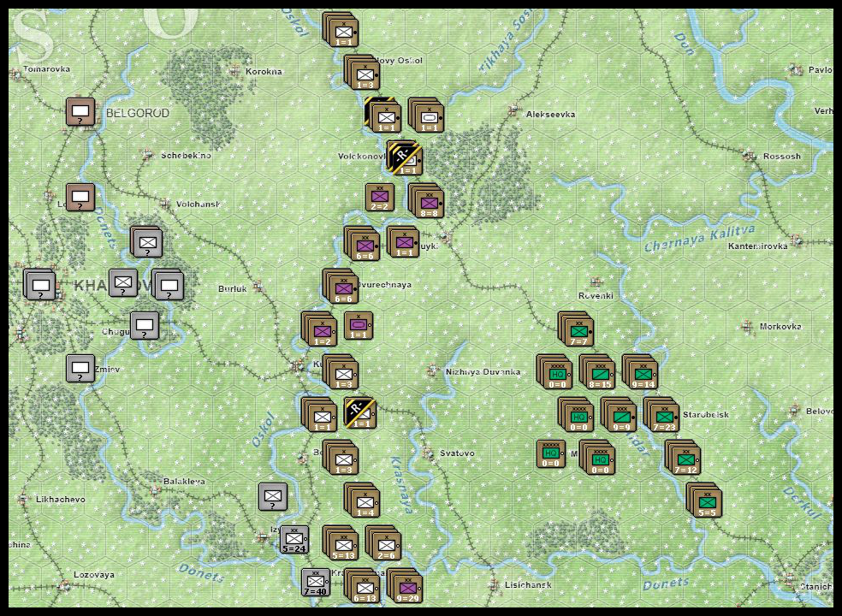Click the Rossosh town label
The width and height of the screenshot is (842, 616).
pyautogui.click(x=782, y=157)
